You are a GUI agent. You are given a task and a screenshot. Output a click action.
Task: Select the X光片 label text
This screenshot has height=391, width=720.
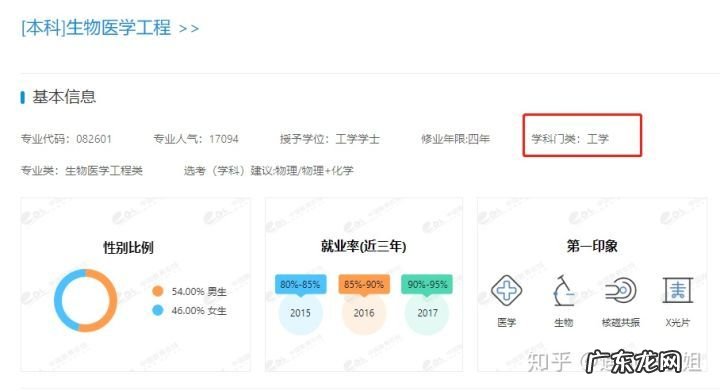coord(678,323)
